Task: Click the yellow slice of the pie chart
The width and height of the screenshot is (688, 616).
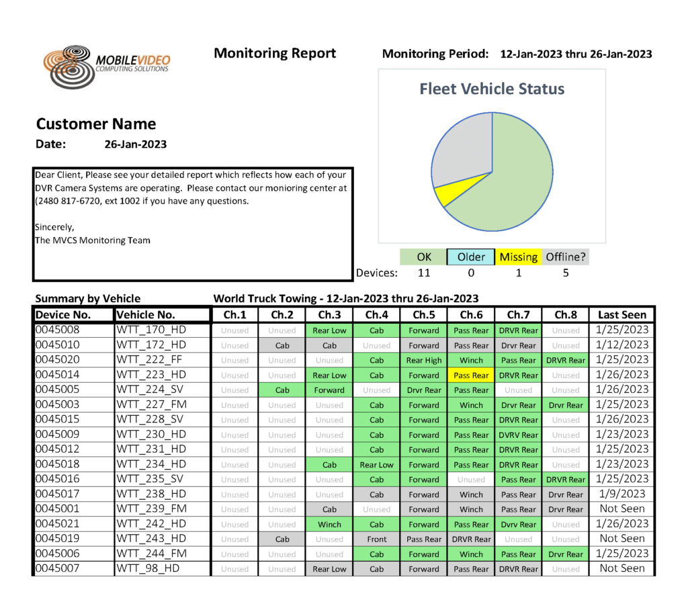Action: [441, 195]
